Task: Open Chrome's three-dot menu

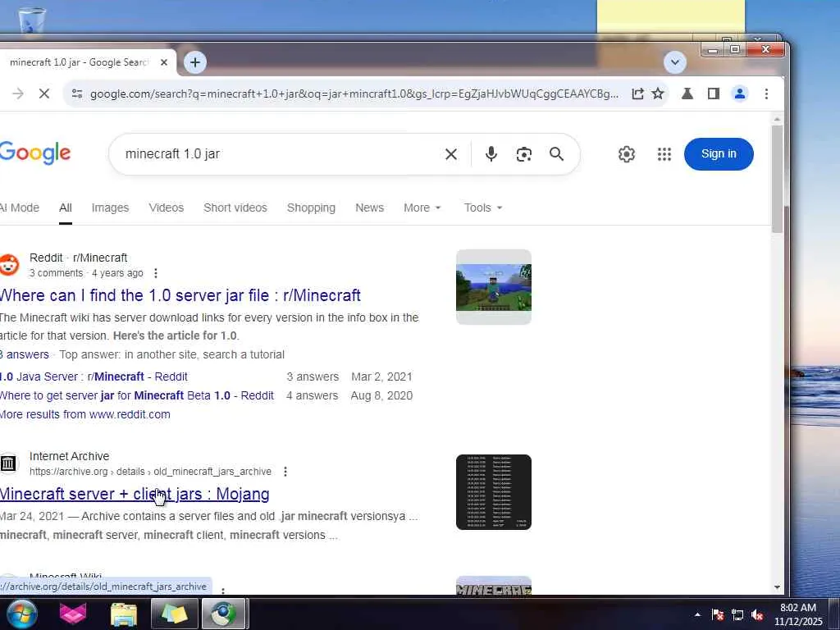Action: pyautogui.click(x=767, y=94)
